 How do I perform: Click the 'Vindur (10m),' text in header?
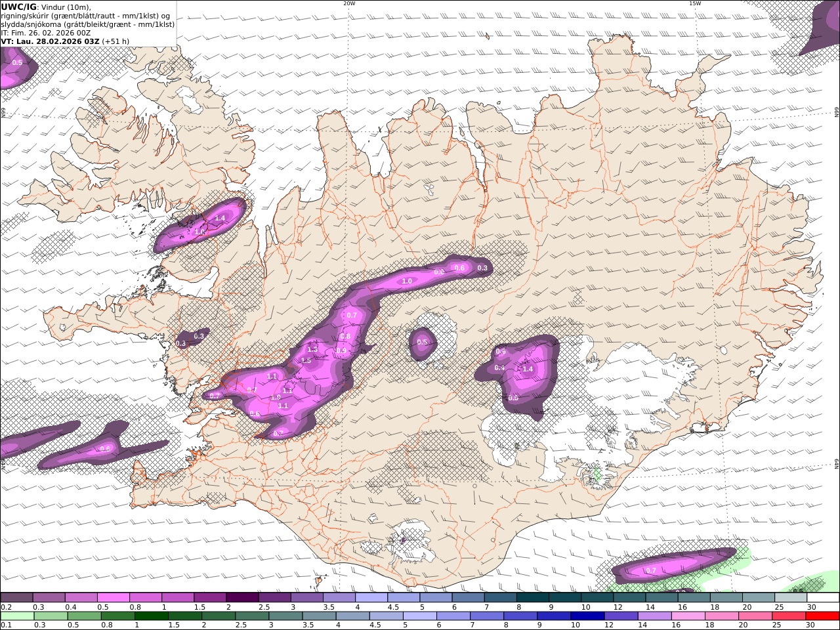click(x=66, y=7)
